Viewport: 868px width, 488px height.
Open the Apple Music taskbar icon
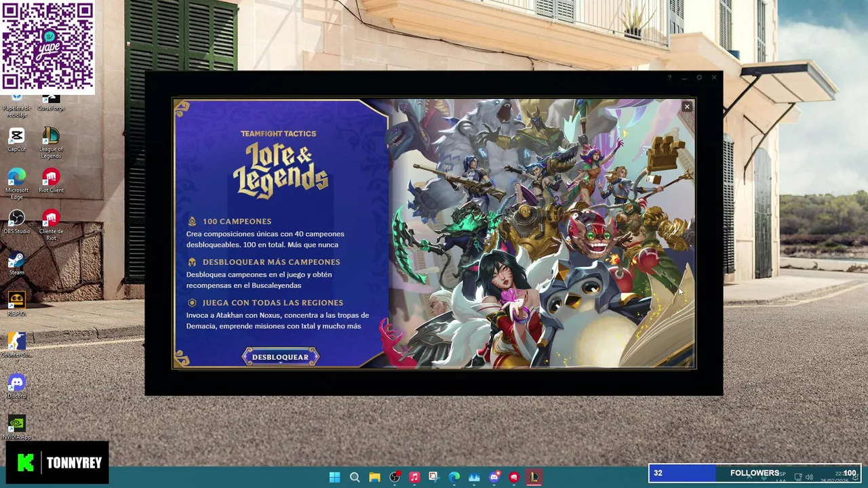coord(414,477)
